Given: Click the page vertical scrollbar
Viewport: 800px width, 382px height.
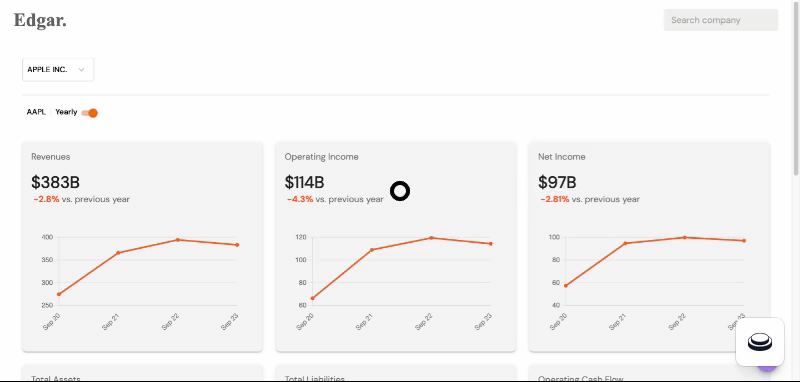Looking at the screenshot, I should pyautogui.click(x=796, y=89).
